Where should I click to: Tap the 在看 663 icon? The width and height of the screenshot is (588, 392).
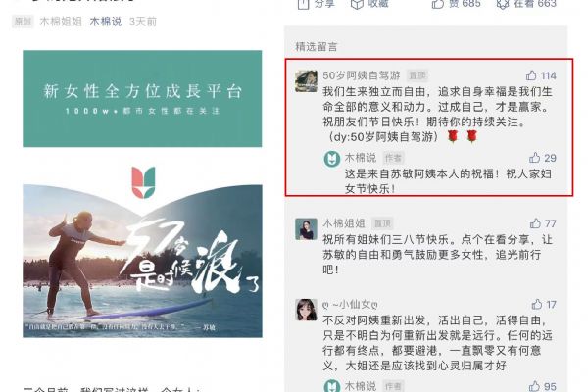point(503,4)
